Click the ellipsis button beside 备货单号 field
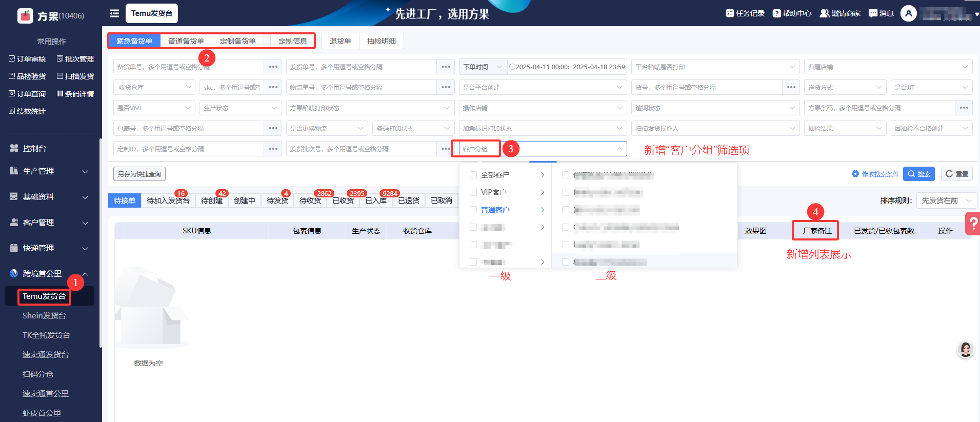 (273, 67)
